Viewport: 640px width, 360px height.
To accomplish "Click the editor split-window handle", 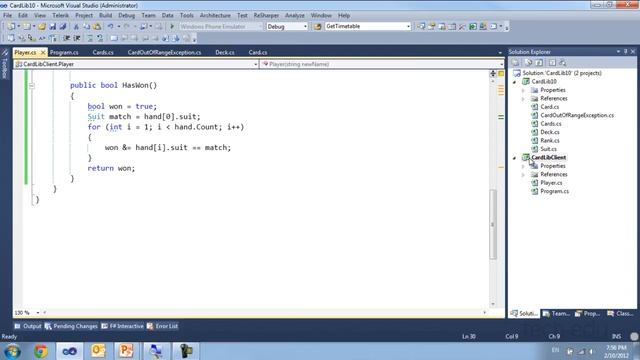I will (x=493, y=73).
